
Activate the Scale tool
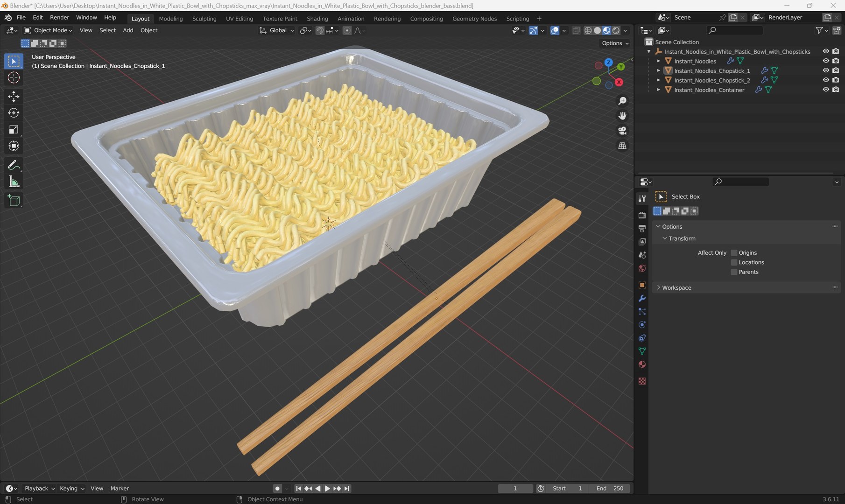[14, 129]
